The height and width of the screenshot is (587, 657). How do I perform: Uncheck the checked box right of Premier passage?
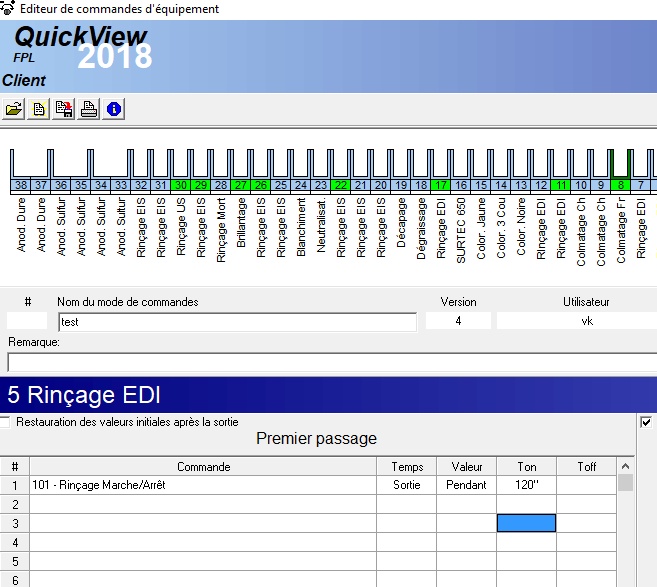pyautogui.click(x=646, y=422)
